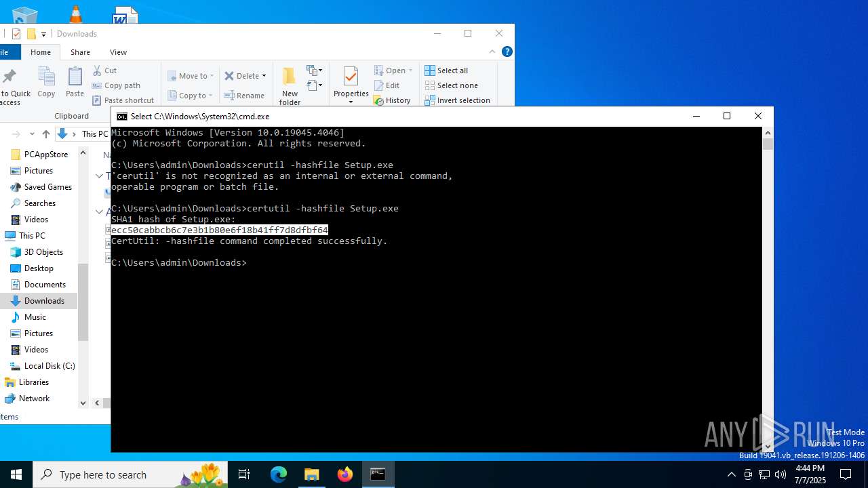The image size is (868, 488).
Task: Click the Edit button in ribbon
Action: click(387, 85)
